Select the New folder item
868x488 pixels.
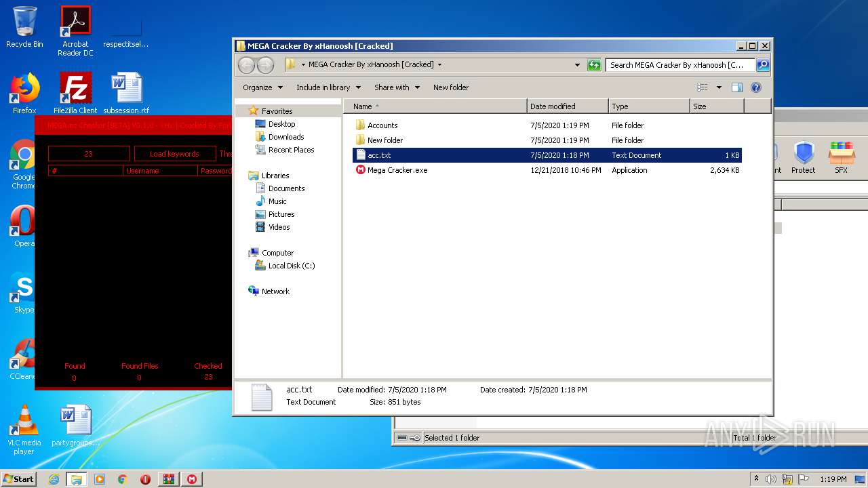(x=385, y=140)
